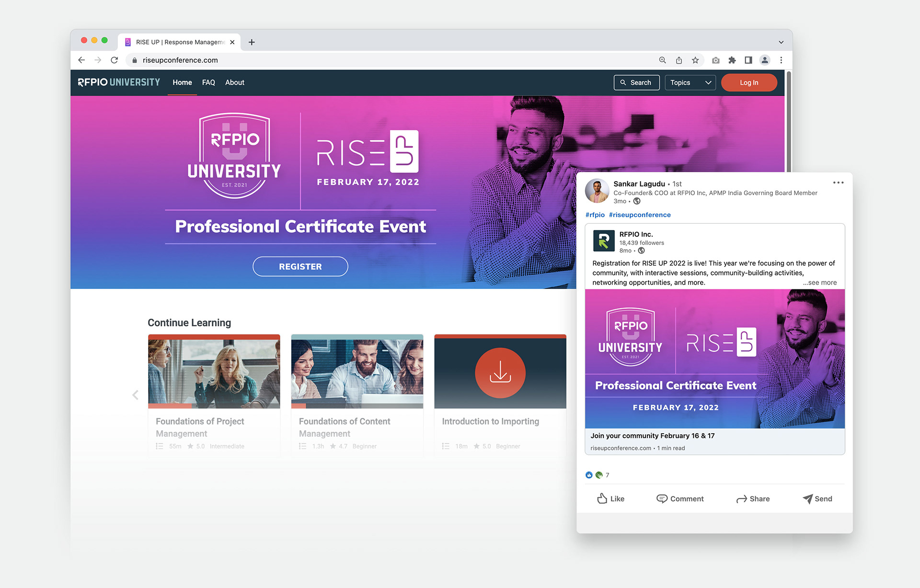Click the RISE UP logo on the hero banner
This screenshot has width=920, height=588.
pos(368,151)
